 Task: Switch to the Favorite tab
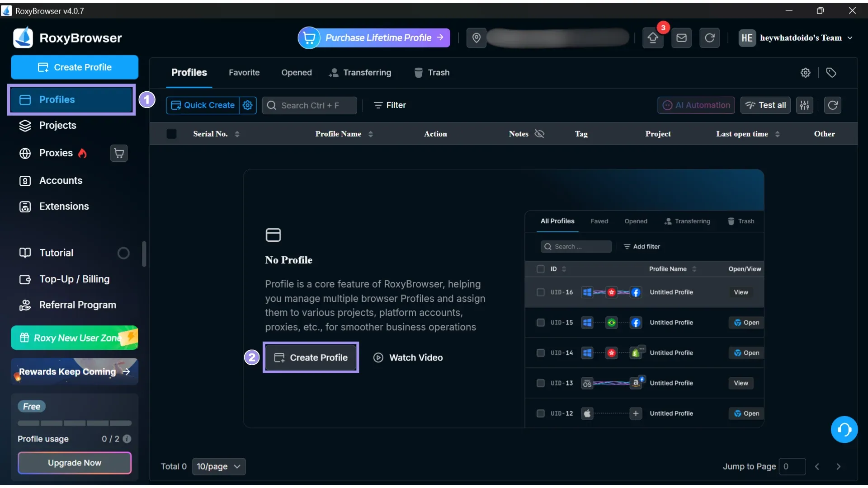click(244, 73)
